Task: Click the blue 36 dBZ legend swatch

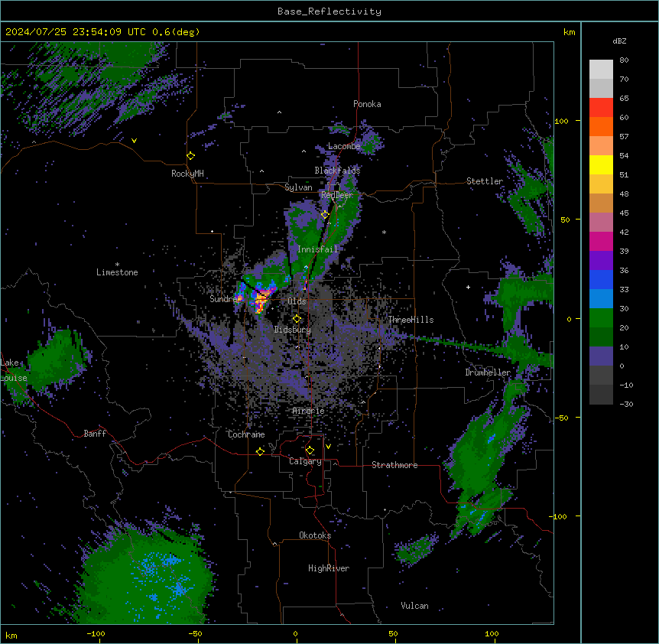Action: point(601,279)
